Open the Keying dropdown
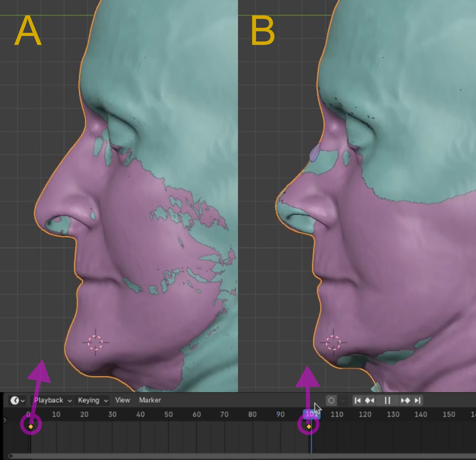This screenshot has height=460, width=476. (x=92, y=400)
